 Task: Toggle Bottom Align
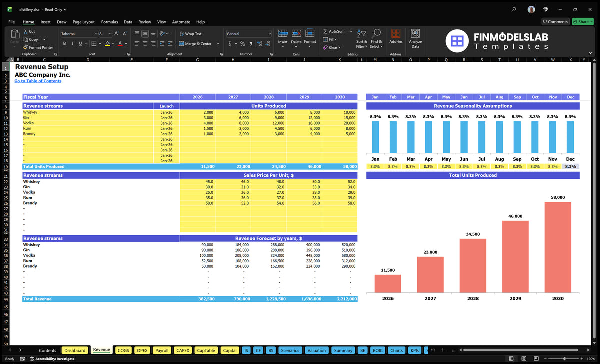click(x=153, y=34)
